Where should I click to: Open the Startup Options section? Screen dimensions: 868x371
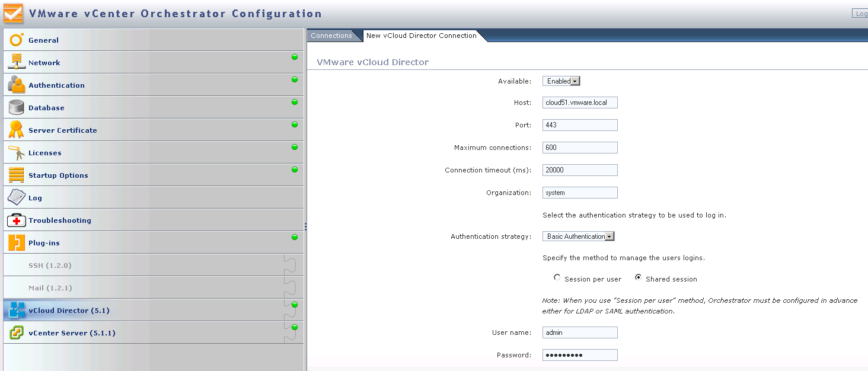58,175
